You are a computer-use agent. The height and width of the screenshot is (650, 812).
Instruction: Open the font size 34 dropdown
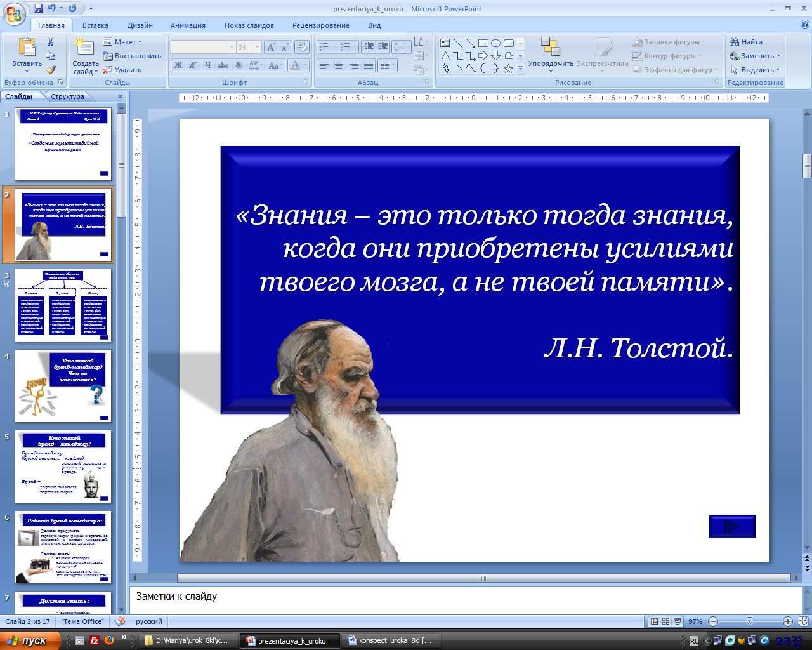click(256, 47)
